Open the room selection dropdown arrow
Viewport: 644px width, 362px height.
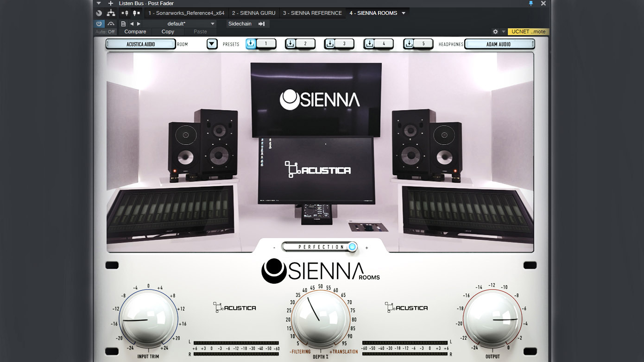tap(212, 44)
